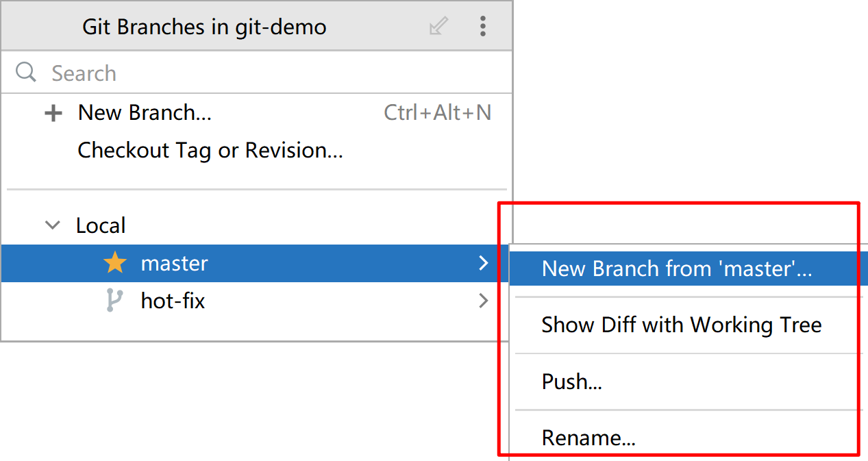Select Show Diff with Working Tree

(681, 325)
